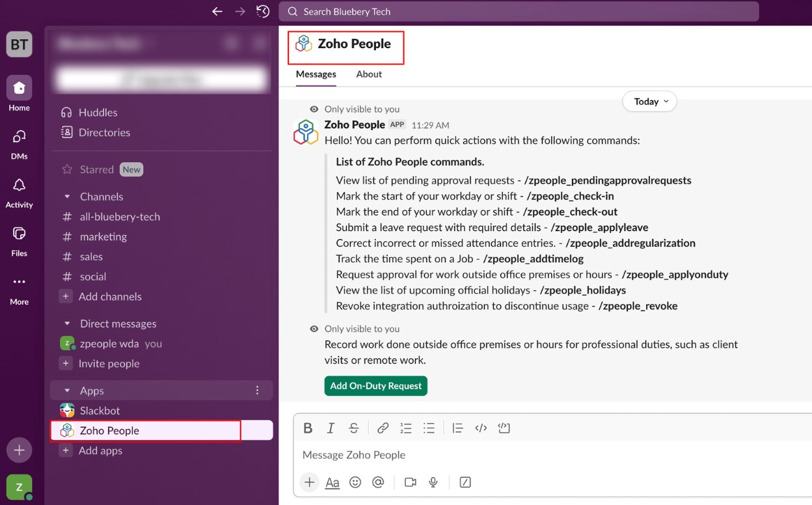Click the /zpeople_check-in command text
The image size is (812, 505).
point(570,196)
